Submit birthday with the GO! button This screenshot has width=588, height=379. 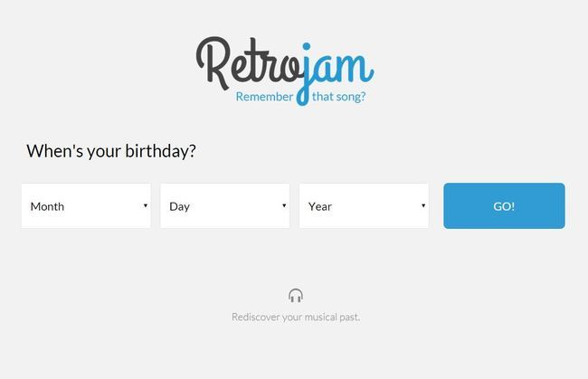click(504, 206)
